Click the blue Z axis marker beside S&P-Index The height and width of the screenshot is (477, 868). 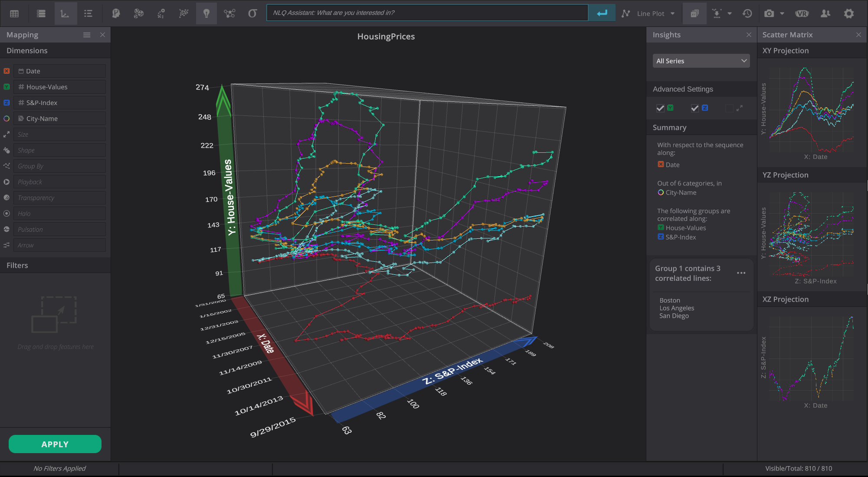point(7,103)
